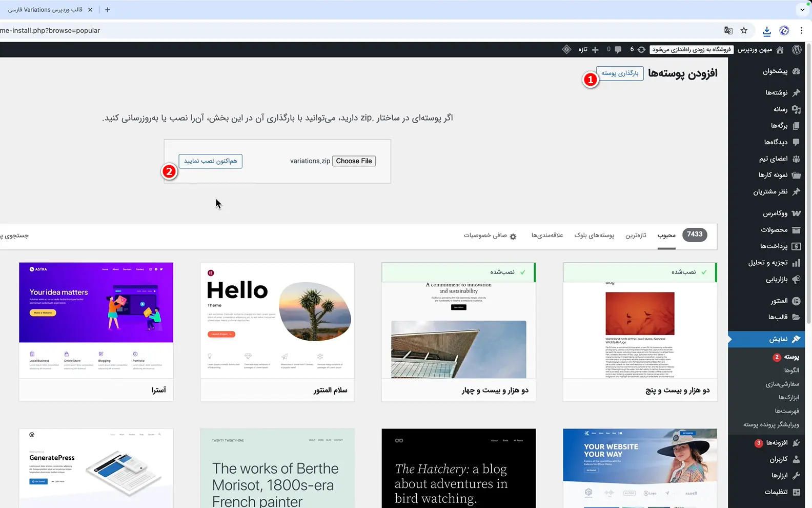Click the diamond icon in admin bar
812x508 pixels.
click(x=566, y=49)
